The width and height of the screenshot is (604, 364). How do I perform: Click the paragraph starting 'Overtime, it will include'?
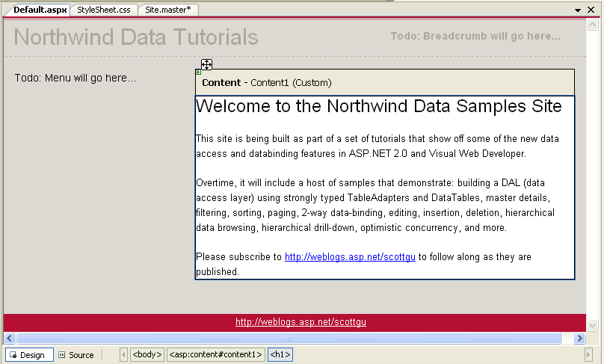pos(375,205)
